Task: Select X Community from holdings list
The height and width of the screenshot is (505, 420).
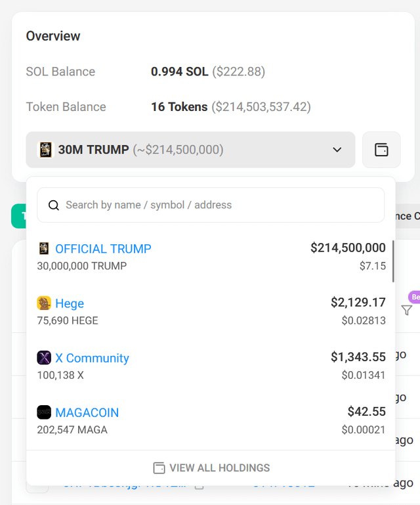Action: click(92, 358)
